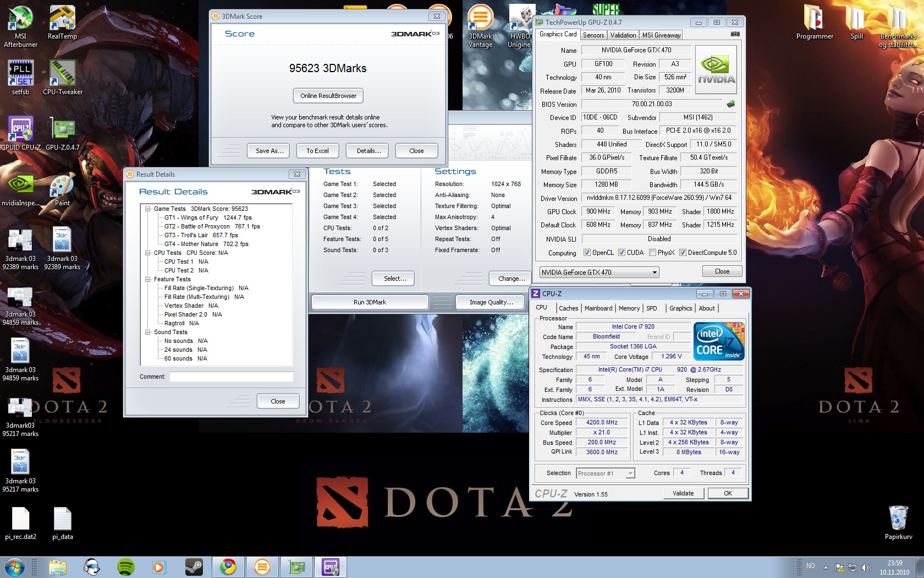Open the NVIDIA GeForce GTX 470 dropdown
The height and width of the screenshot is (578, 924).
point(599,272)
